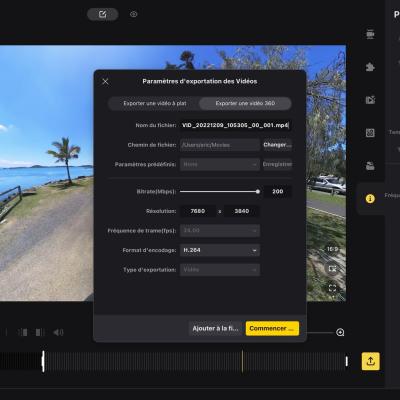
Task: Open the Paramètres prédéfinis dropdown
Action: (x=220, y=164)
